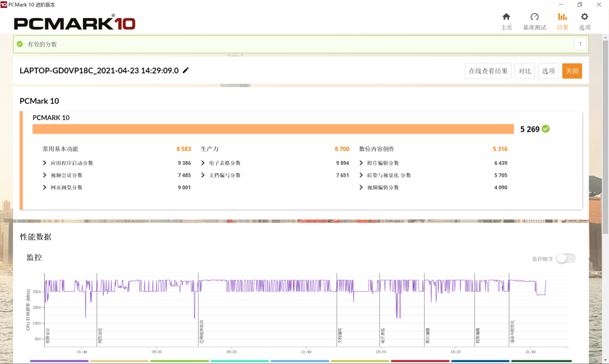Viewport: 609px width, 364px height.
Task: Click the 8 583 essentials score
Action: coord(184,149)
